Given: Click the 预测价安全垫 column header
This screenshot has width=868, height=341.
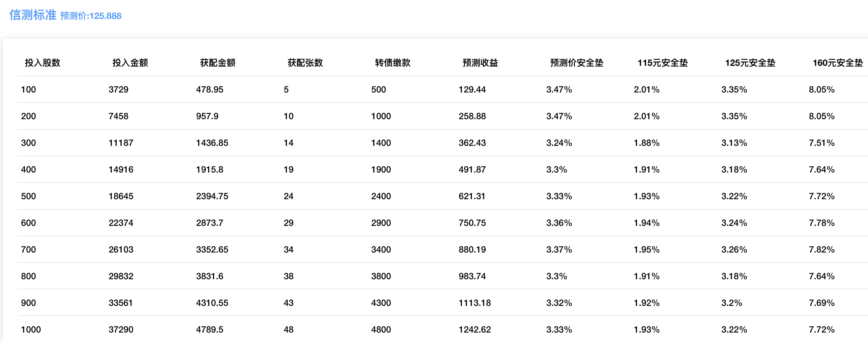Looking at the screenshot, I should [576, 63].
